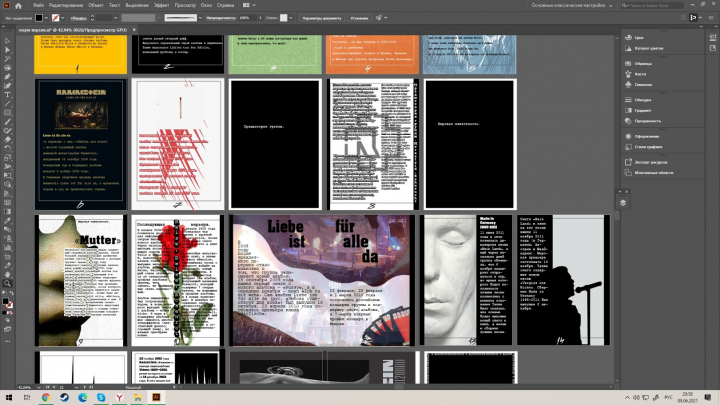This screenshot has height=405, width=720.
Task: Open the Просмотр menu
Action: (185, 6)
